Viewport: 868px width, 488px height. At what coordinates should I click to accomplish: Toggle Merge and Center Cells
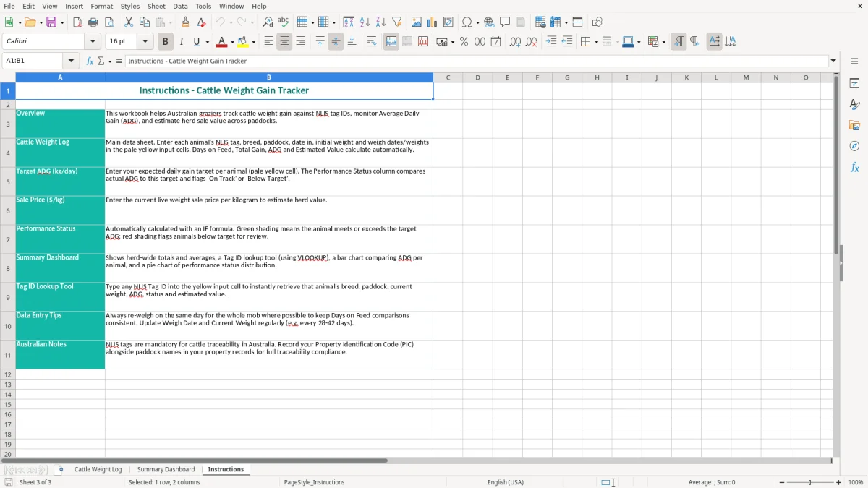391,42
